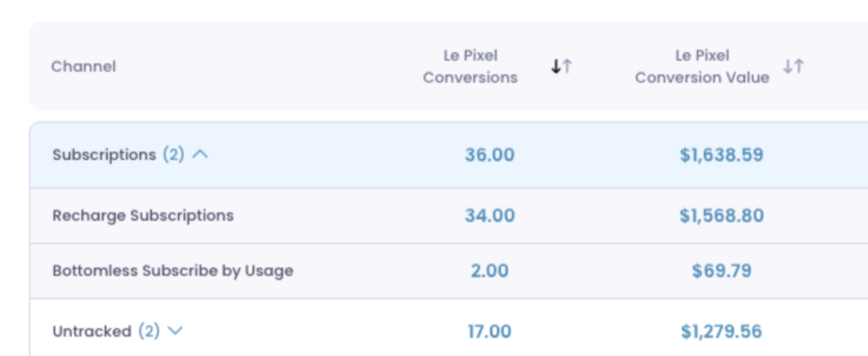Select the Recharge Subscriptions row
Screen dimensions: 868x356
[448, 215]
